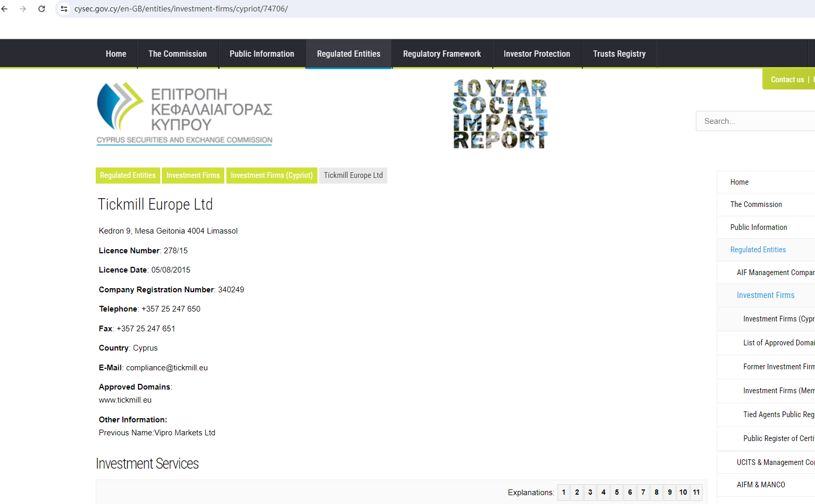Open AIF Management Companies sidebar item
The height and width of the screenshot is (504, 815).
coord(766,273)
